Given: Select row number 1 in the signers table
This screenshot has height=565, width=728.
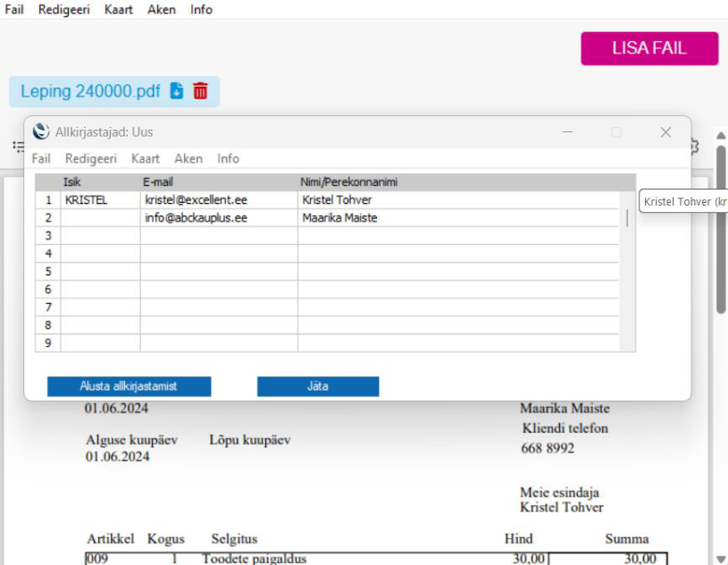Looking at the screenshot, I should pyautogui.click(x=48, y=199).
